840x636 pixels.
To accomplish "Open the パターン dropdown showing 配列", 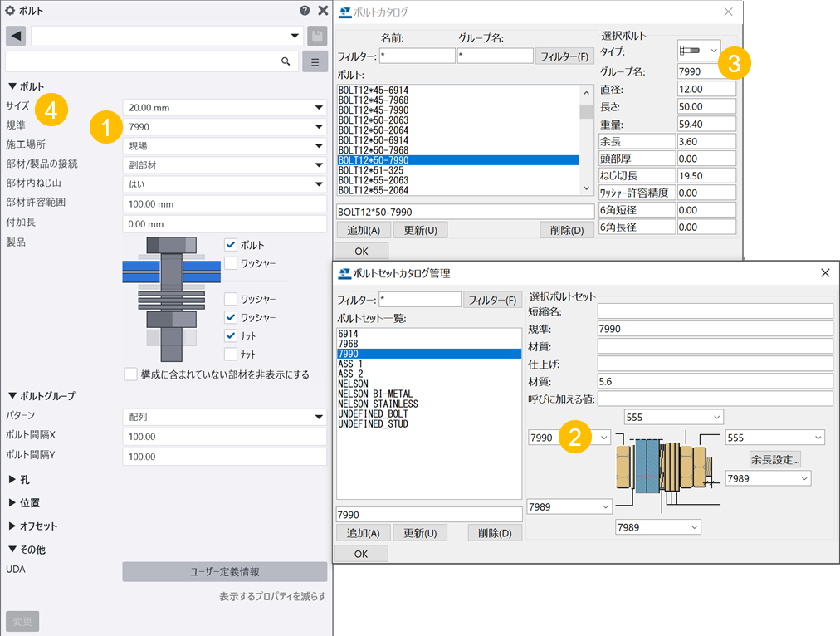I will point(224,417).
